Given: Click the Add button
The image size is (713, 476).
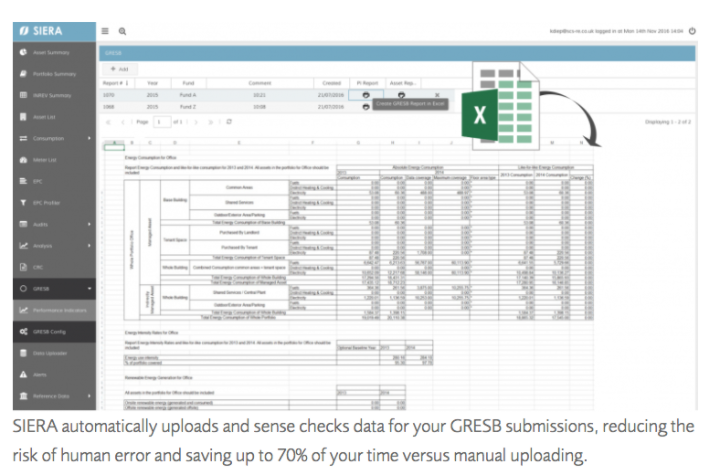Looking at the screenshot, I should [120, 69].
